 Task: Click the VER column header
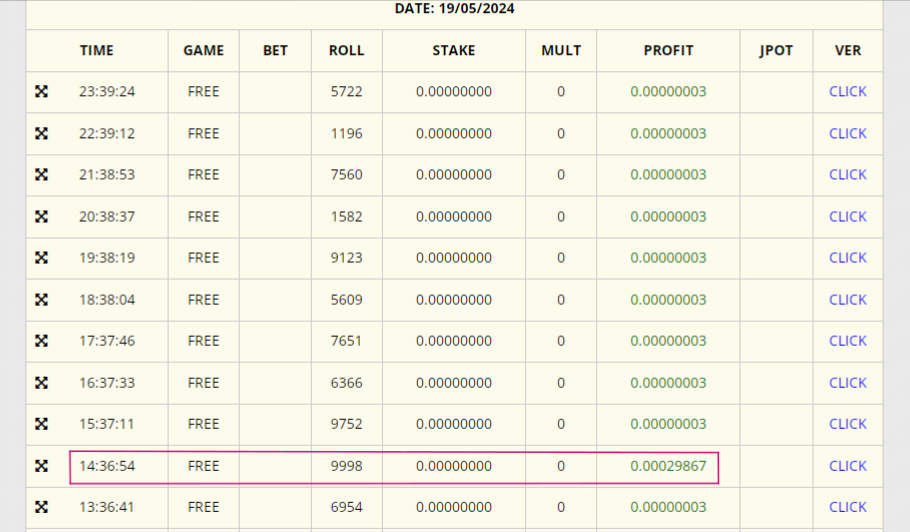848,50
